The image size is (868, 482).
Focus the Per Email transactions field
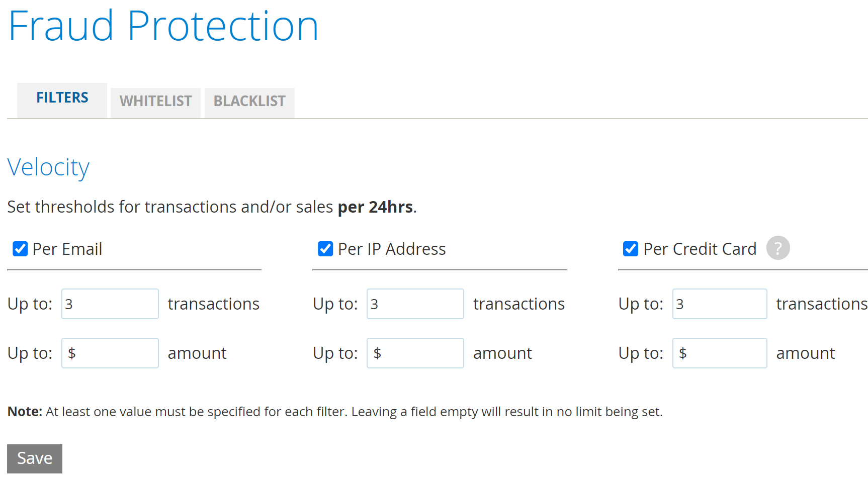(x=110, y=304)
